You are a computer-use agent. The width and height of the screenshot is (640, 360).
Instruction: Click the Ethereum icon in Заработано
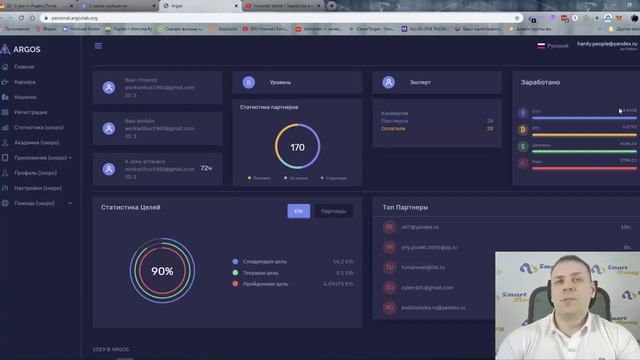[x=523, y=113]
